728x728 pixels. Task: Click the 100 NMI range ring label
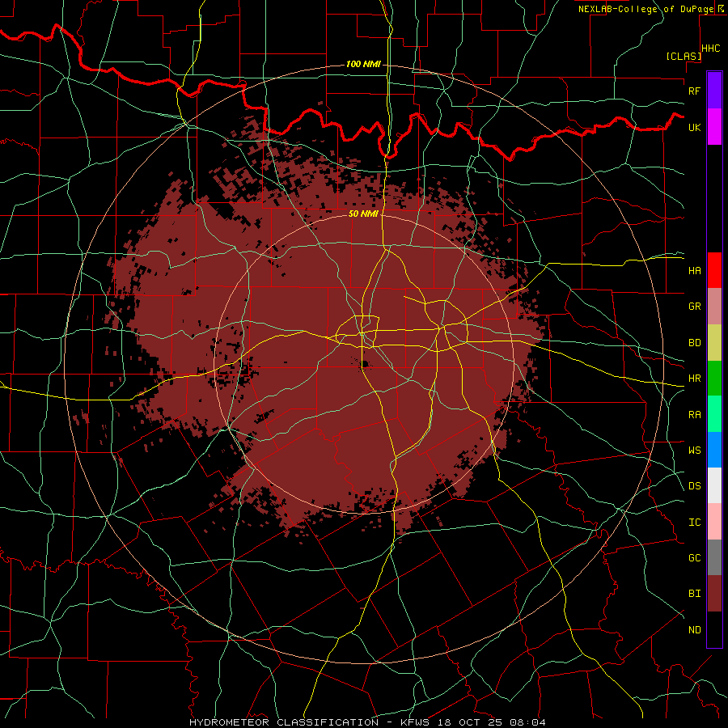pos(363,64)
